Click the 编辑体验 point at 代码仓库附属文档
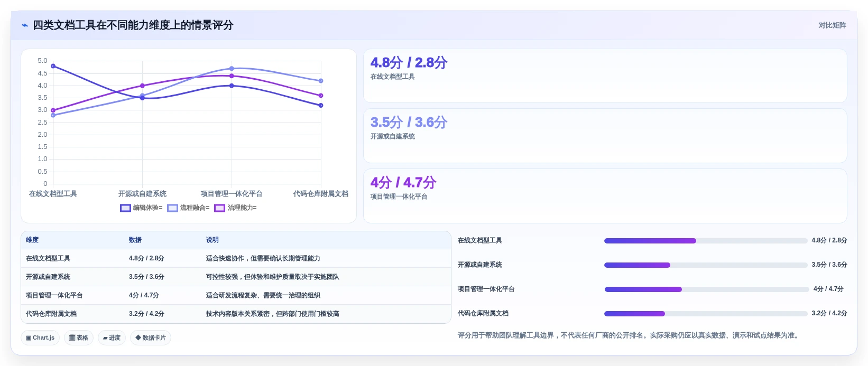The width and height of the screenshot is (868, 366). (321, 105)
